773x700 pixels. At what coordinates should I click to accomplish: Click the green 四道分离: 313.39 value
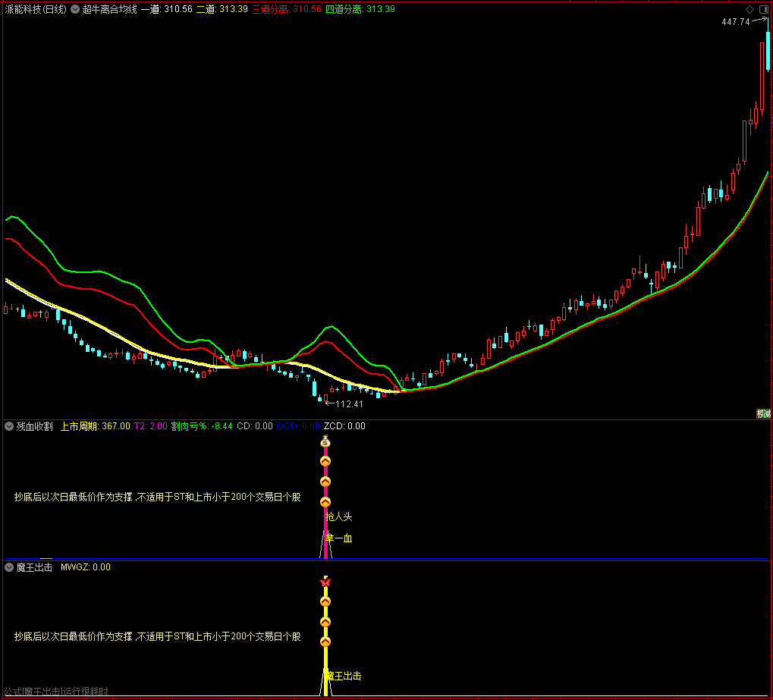pyautogui.click(x=360, y=9)
